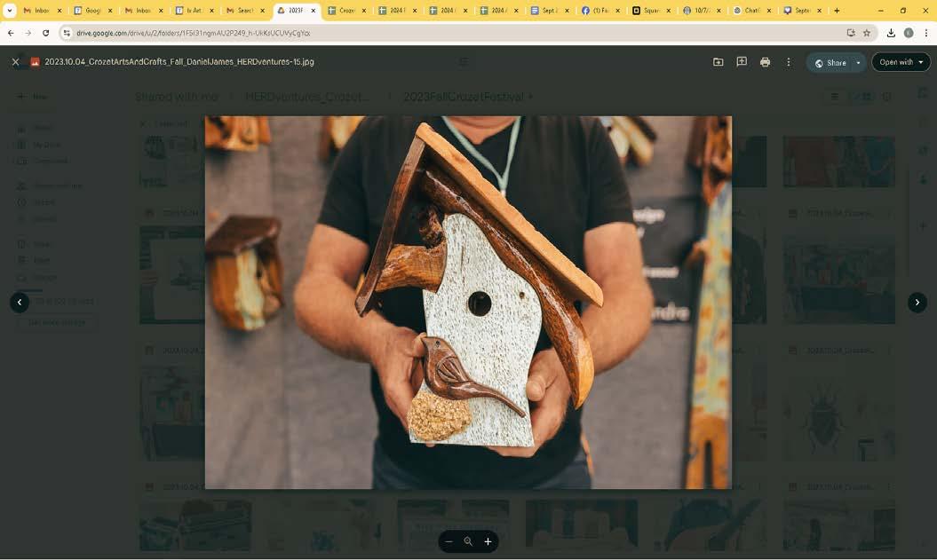
Task: Click the install app icon in the address bar
Action: (851, 33)
